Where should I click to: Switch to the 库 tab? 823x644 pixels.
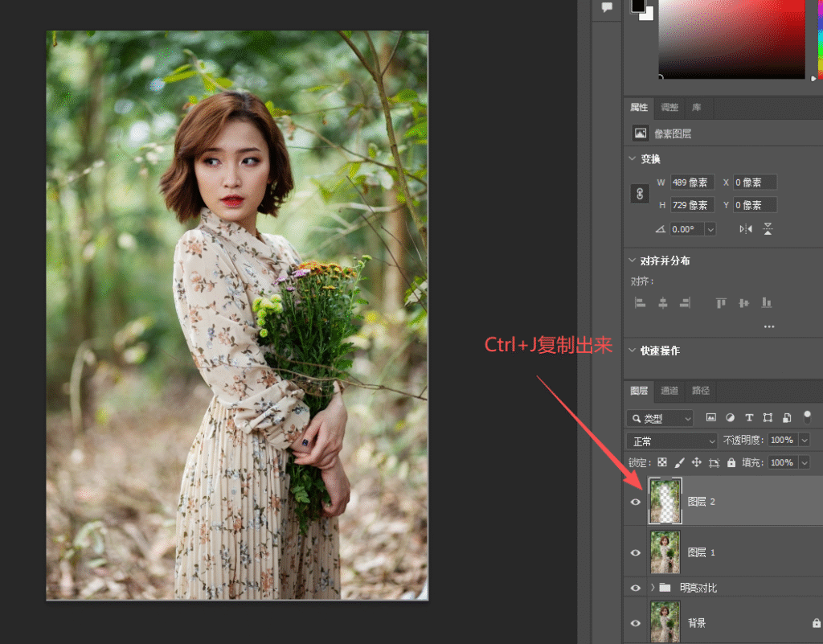tap(697, 108)
